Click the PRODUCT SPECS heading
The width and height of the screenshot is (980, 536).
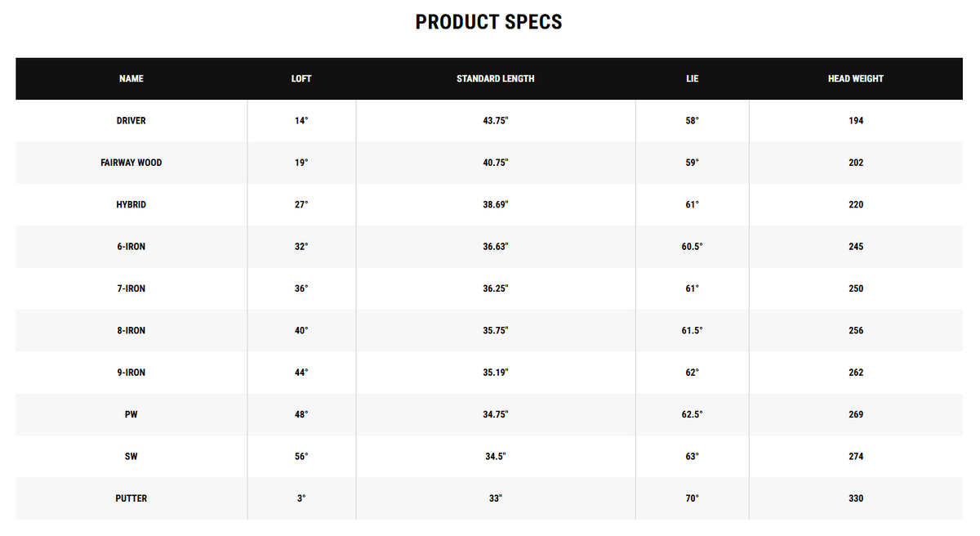(x=488, y=22)
